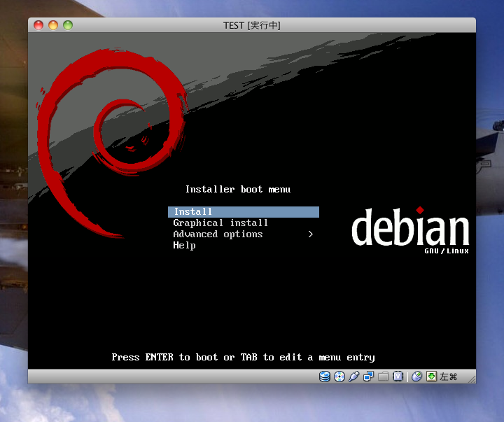The width and height of the screenshot is (504, 422).
Task: Click the keyboard capture green arrow icon
Action: tap(432, 377)
